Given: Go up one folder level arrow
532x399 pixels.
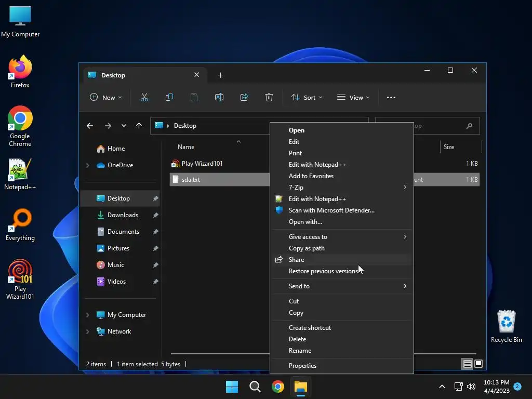Looking at the screenshot, I should [139, 126].
